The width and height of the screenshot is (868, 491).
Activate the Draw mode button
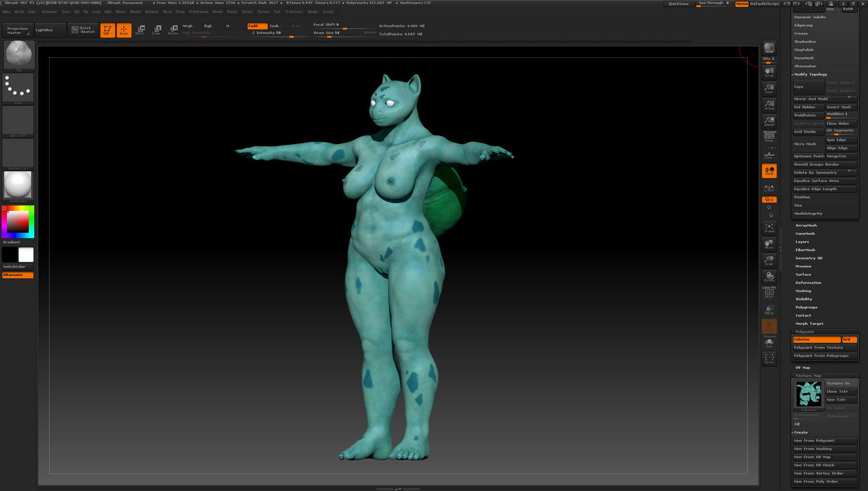point(124,30)
